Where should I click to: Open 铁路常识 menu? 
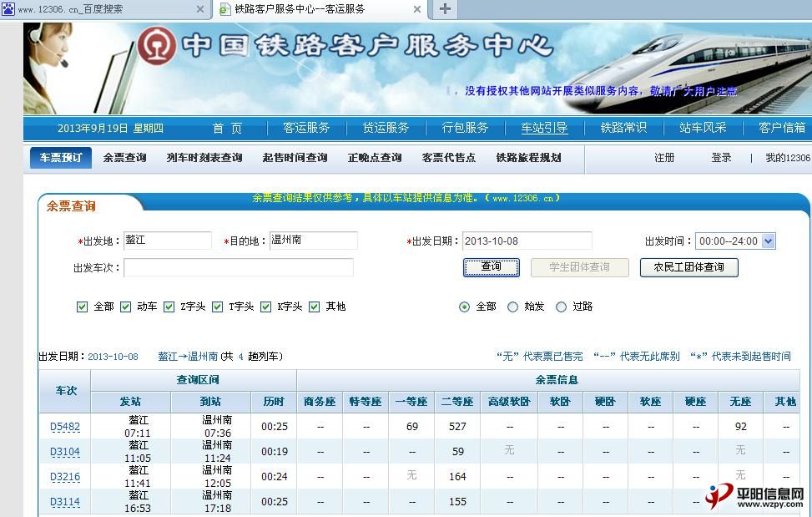pos(623,128)
